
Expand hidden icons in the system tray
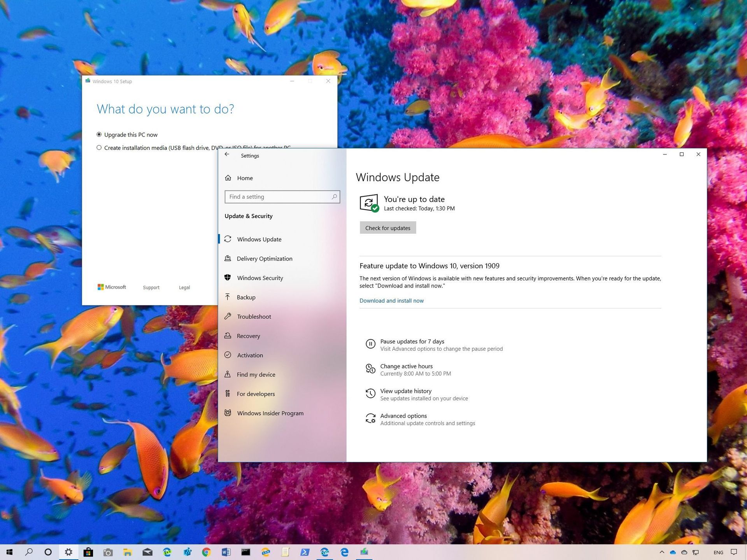click(661, 552)
